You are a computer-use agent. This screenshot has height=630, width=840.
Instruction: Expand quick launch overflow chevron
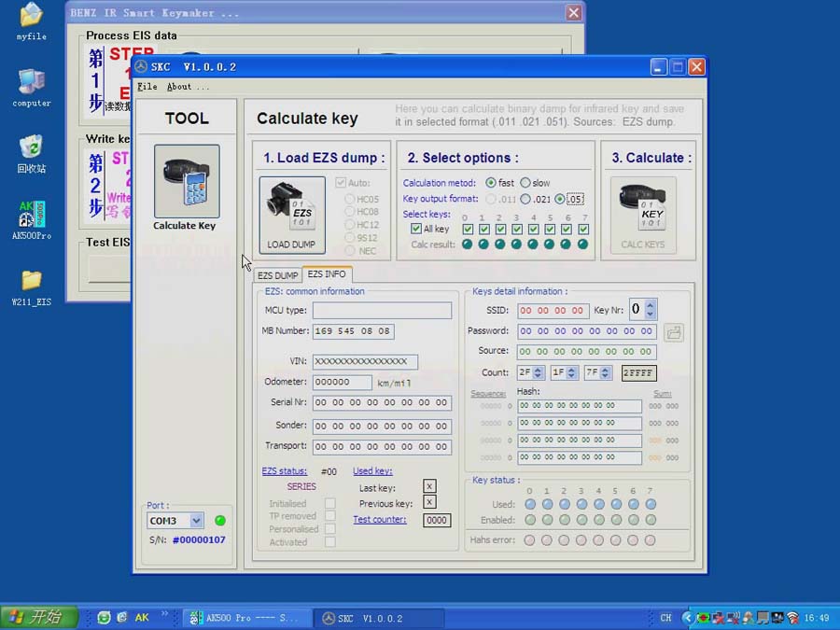coord(164,614)
